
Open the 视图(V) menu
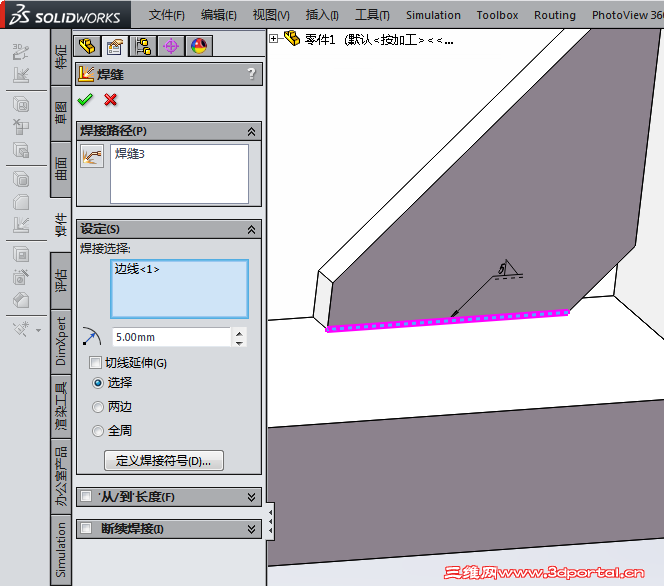tap(271, 15)
